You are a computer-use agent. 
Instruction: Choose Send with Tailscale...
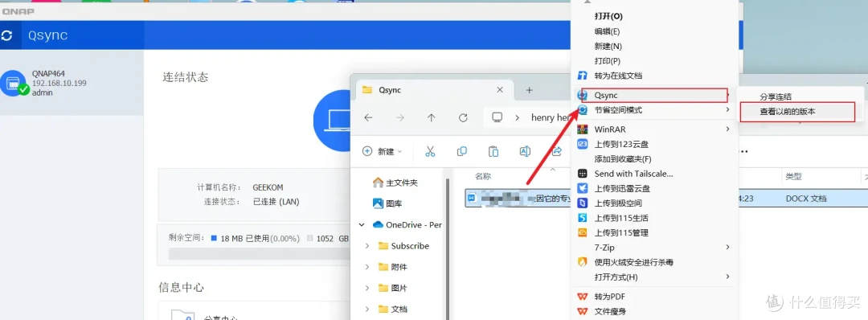click(x=656, y=174)
